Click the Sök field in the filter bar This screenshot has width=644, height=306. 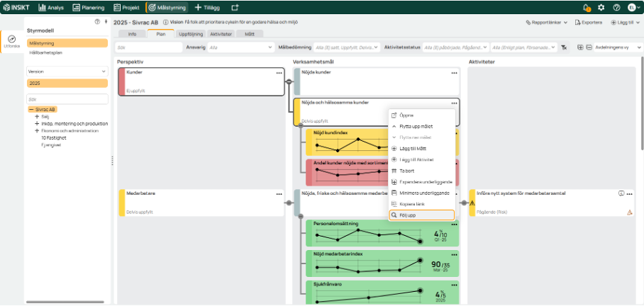[148, 47]
